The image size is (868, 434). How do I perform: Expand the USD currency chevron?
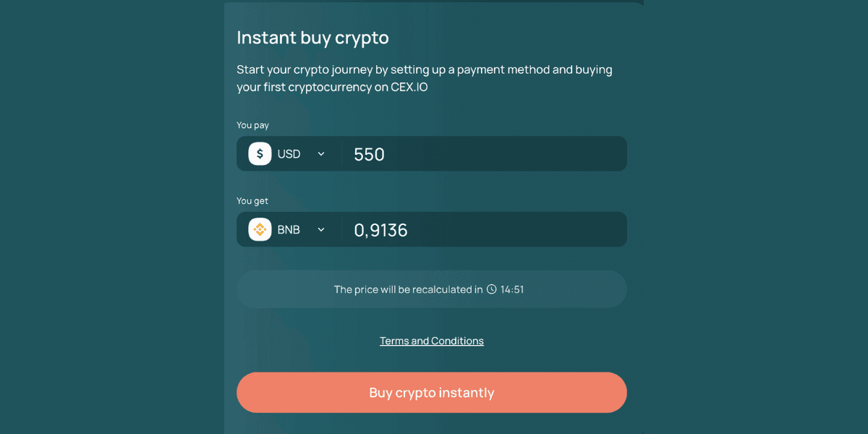pos(321,154)
